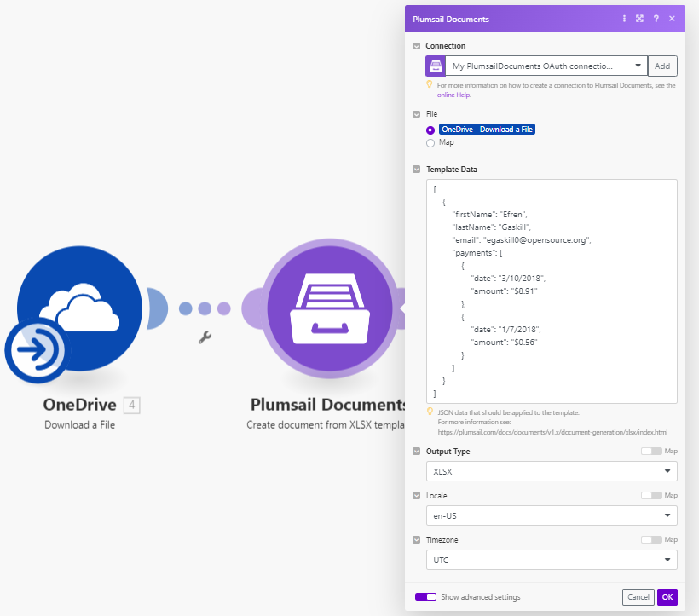
Task: Collapse the File section
Action: 416,114
